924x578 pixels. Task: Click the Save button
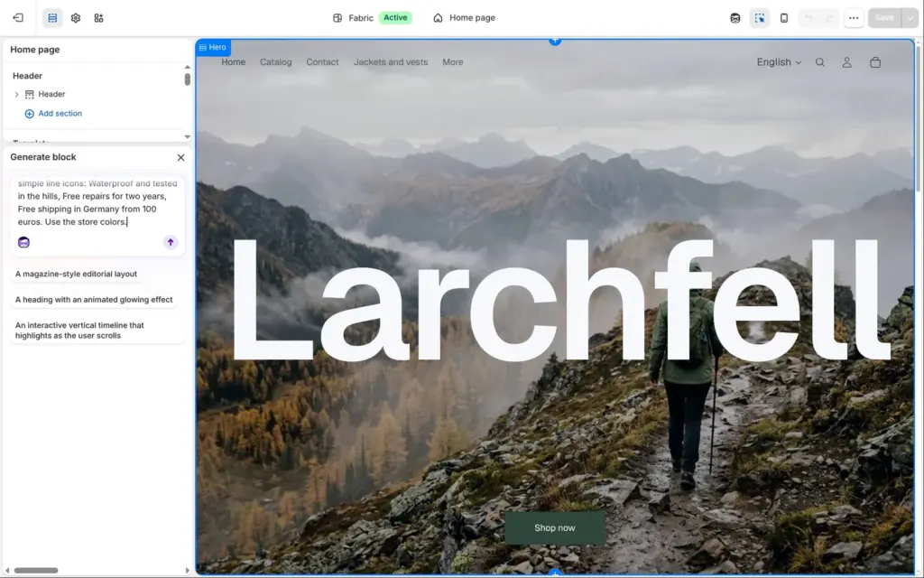click(x=884, y=18)
